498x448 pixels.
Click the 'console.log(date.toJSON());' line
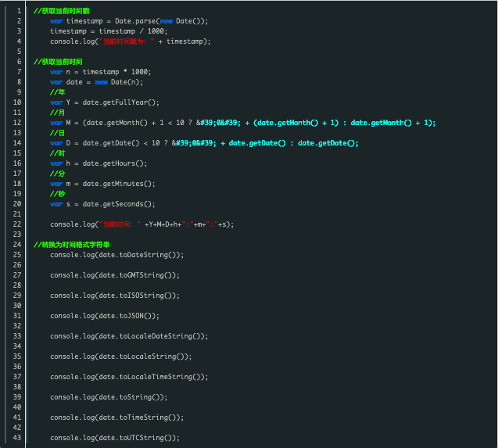click(x=105, y=316)
